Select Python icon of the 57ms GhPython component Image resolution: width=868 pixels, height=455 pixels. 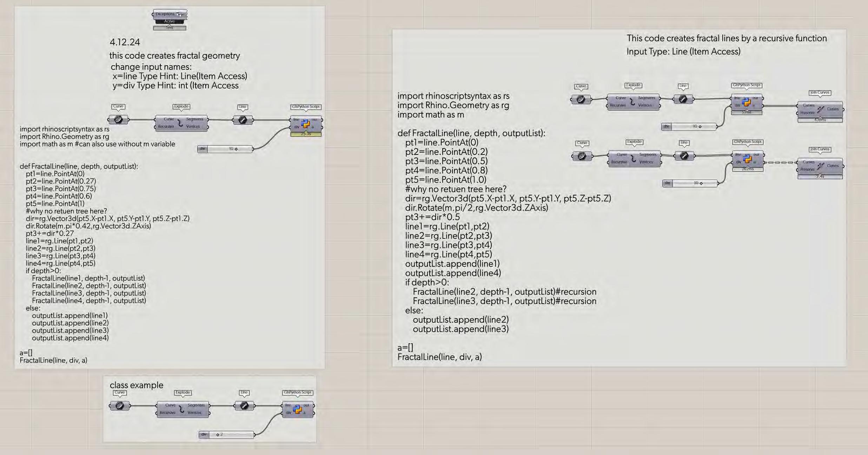pos(746,102)
